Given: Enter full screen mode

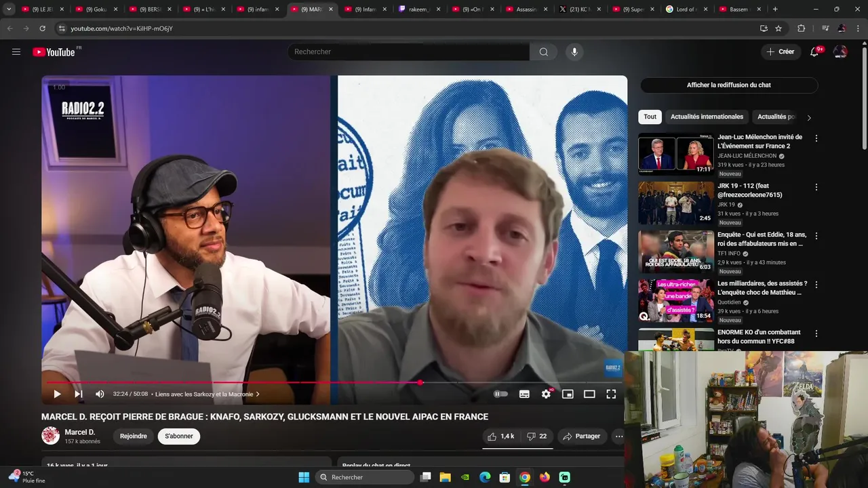Looking at the screenshot, I should coord(611,394).
